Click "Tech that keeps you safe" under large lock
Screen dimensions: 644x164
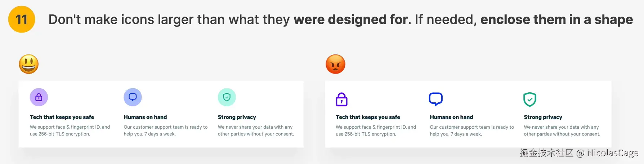[368, 117]
